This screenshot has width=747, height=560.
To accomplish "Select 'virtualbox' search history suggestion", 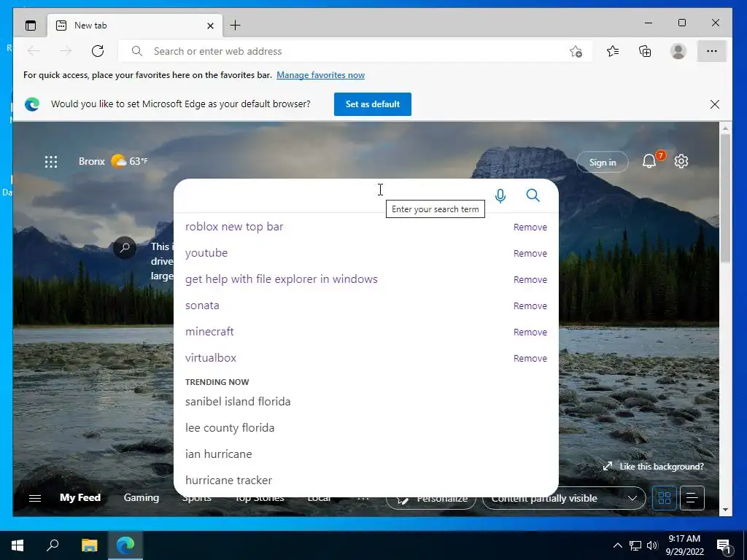I will click(x=211, y=357).
